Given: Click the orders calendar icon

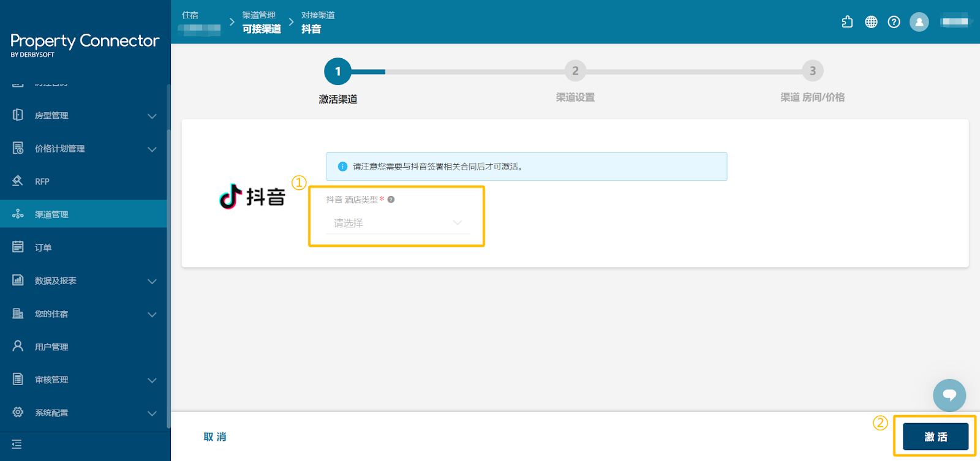Looking at the screenshot, I should point(18,247).
